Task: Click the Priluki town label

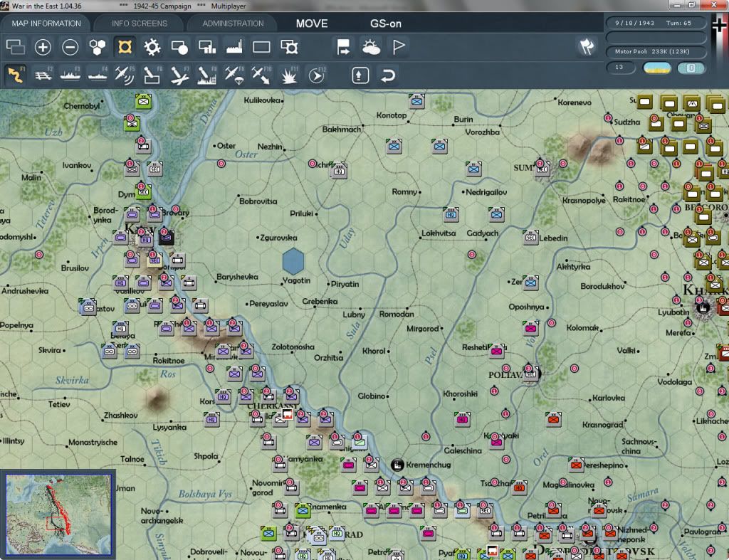Action: click(301, 213)
